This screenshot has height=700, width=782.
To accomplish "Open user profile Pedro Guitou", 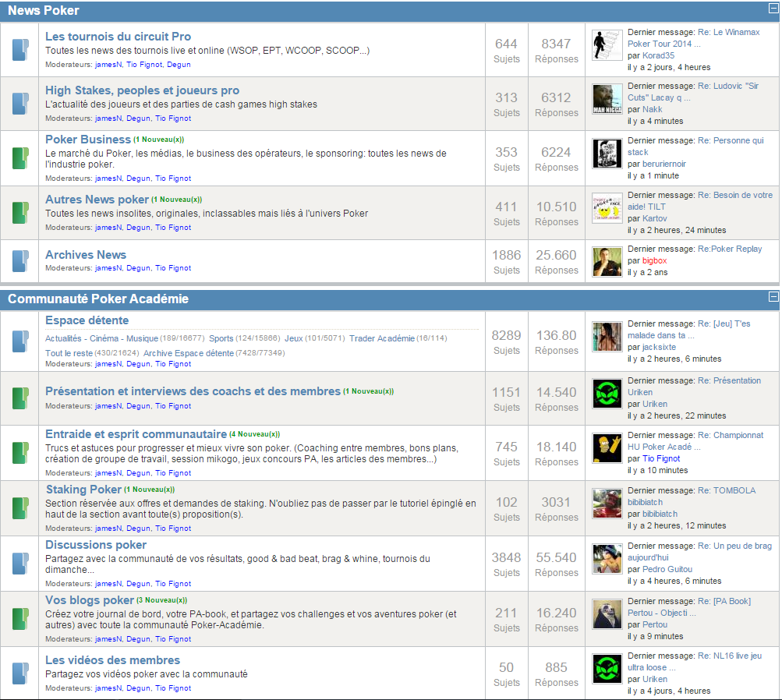I will pos(667,569).
